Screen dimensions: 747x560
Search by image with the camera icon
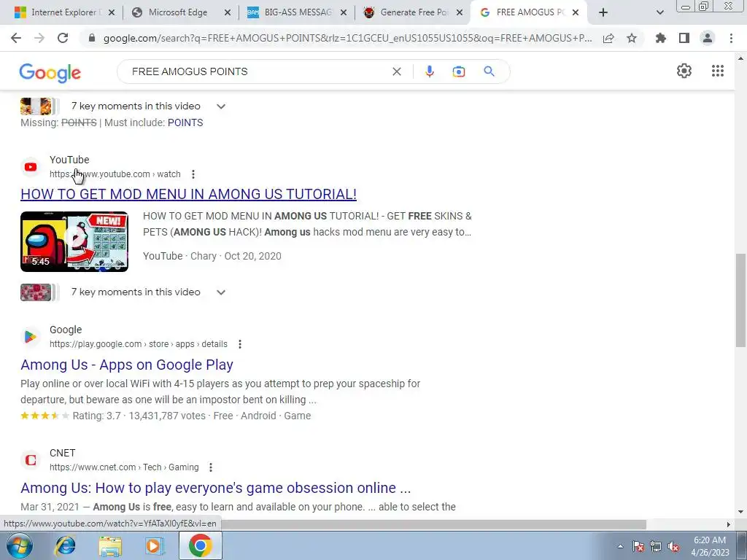(458, 71)
